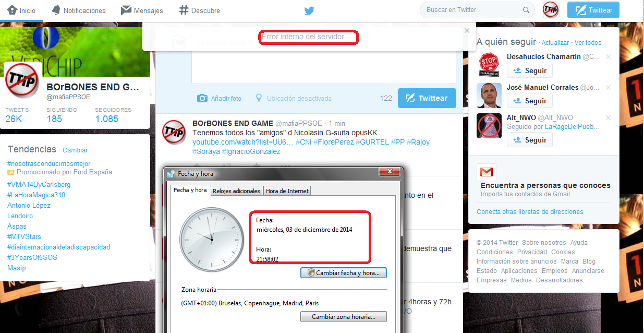
Task: Click the Añadir foto camera icon
Action: [202, 98]
